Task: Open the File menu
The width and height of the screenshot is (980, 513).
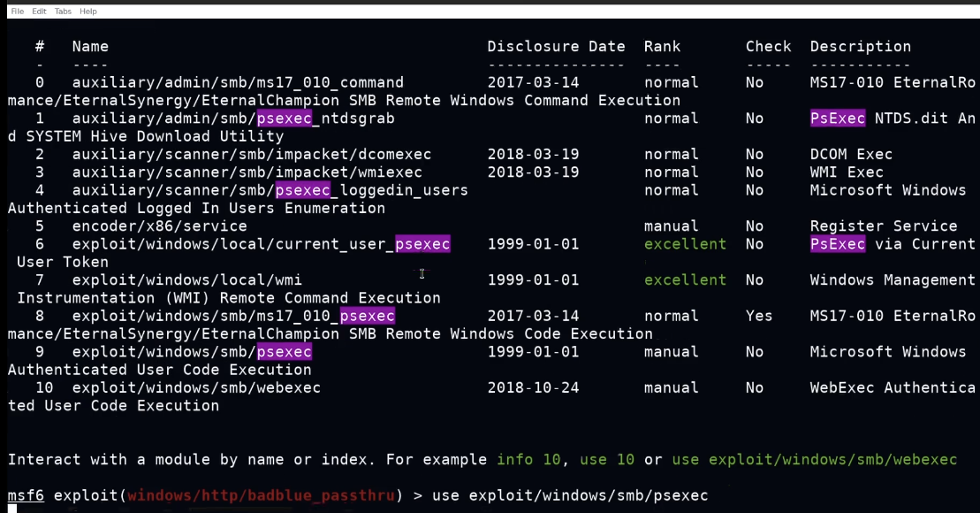Action: (17, 11)
